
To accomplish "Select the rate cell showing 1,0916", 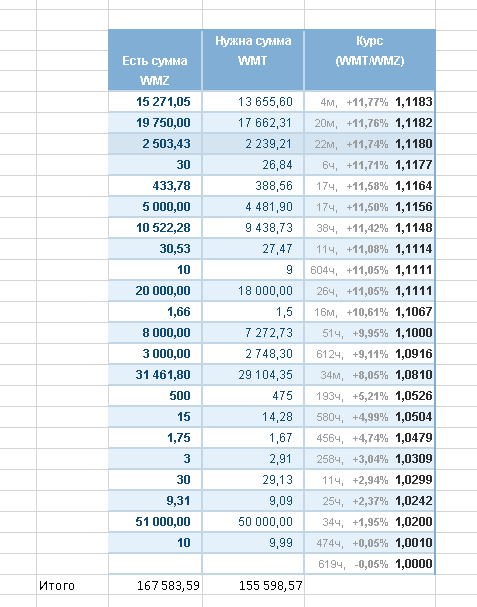I will click(x=370, y=353).
